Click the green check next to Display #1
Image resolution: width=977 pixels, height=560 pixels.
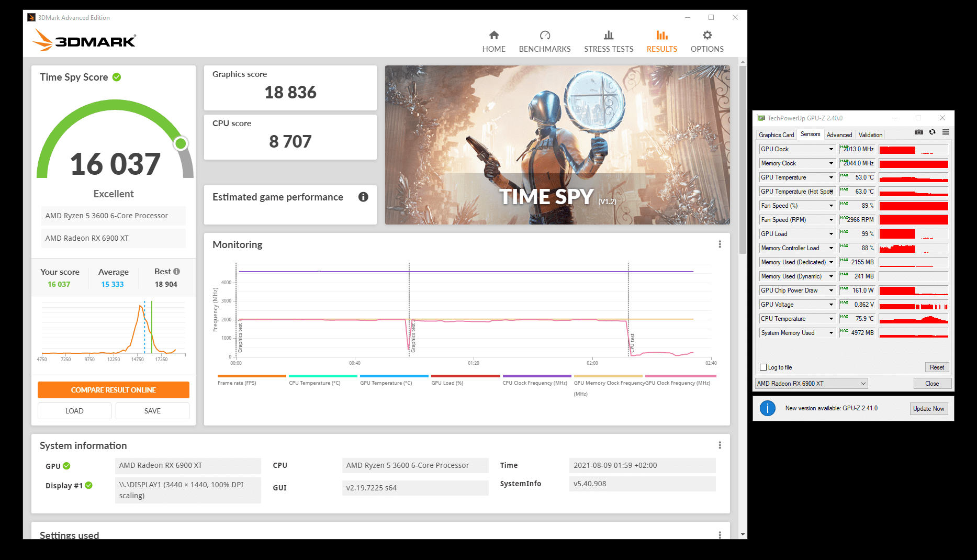point(89,485)
